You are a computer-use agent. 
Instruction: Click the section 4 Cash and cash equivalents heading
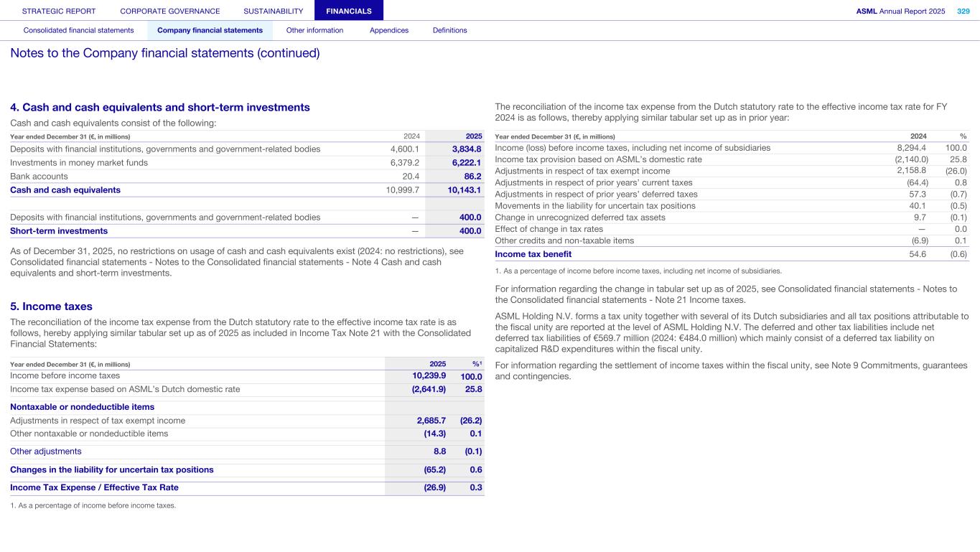click(x=160, y=107)
